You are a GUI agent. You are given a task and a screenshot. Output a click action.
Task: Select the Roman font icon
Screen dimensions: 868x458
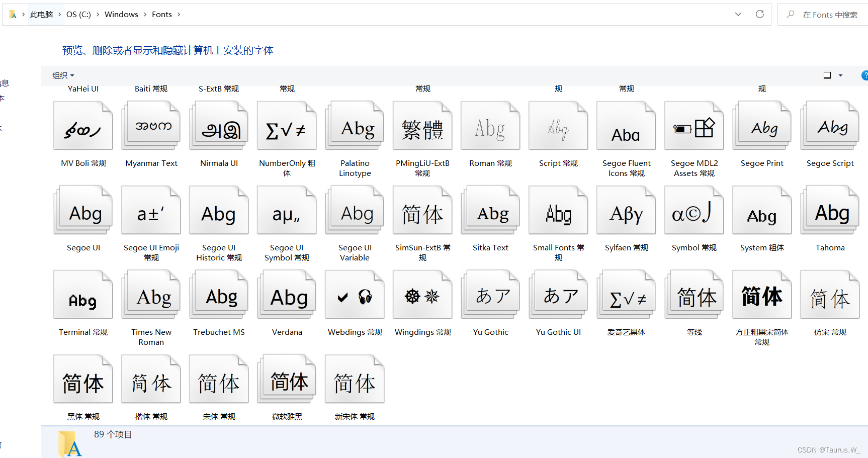[490, 126]
